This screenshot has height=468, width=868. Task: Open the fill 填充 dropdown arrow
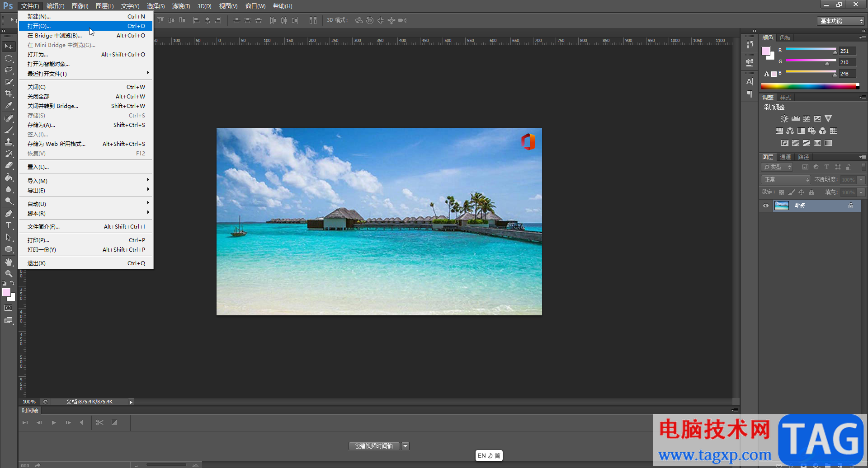click(861, 192)
